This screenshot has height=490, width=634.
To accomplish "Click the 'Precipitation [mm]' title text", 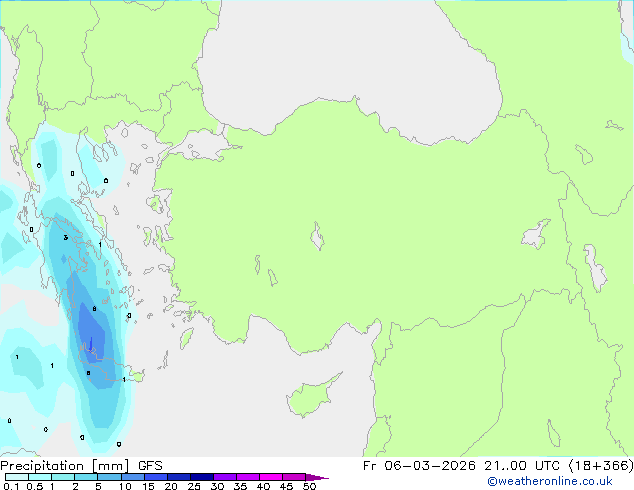I will (x=65, y=466).
